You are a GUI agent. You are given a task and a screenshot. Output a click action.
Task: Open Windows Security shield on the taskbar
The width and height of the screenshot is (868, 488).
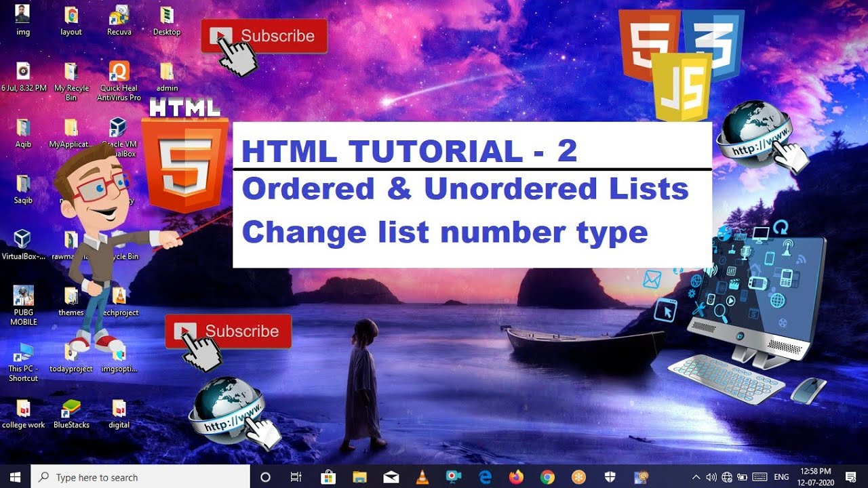pyautogui.click(x=610, y=477)
